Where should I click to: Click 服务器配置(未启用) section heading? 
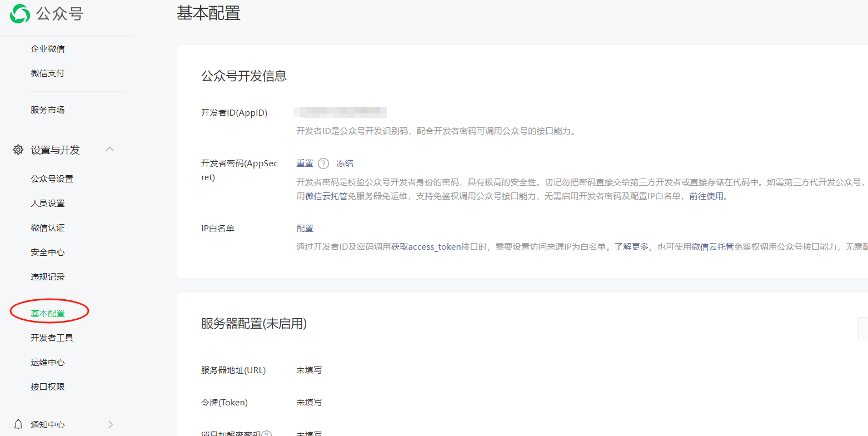254,324
